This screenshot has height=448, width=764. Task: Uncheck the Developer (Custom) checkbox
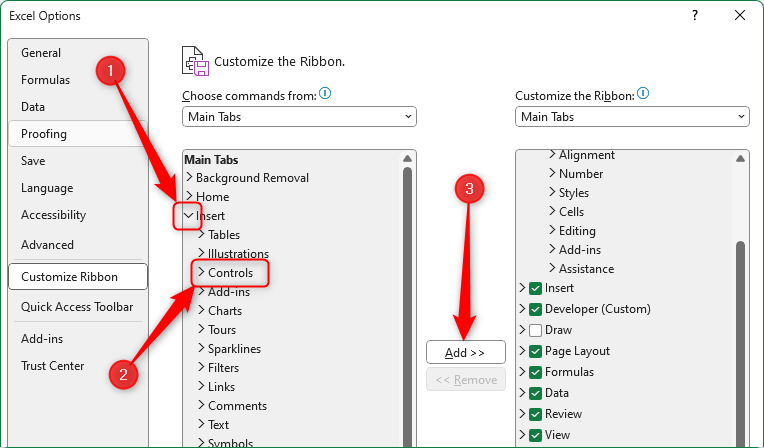(535, 309)
